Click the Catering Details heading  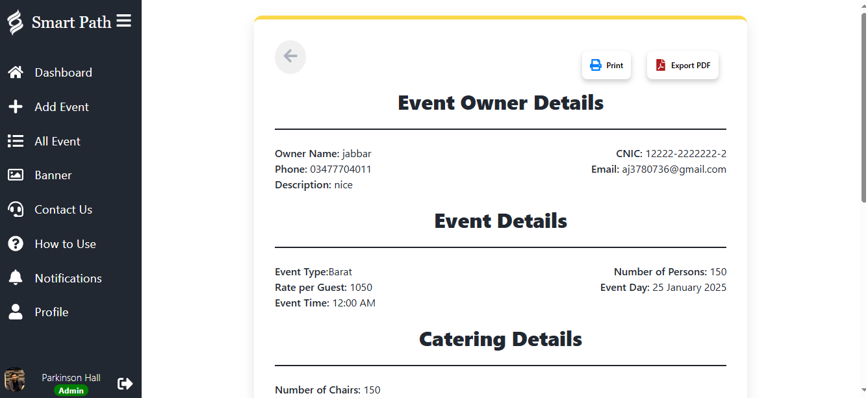click(x=500, y=339)
